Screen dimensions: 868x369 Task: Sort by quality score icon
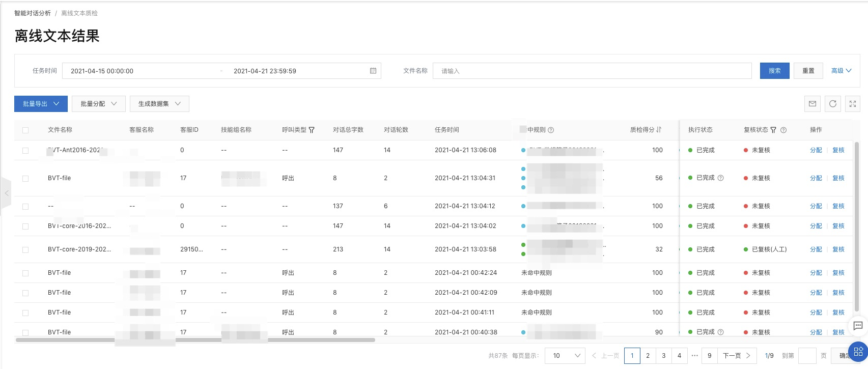[x=659, y=130]
